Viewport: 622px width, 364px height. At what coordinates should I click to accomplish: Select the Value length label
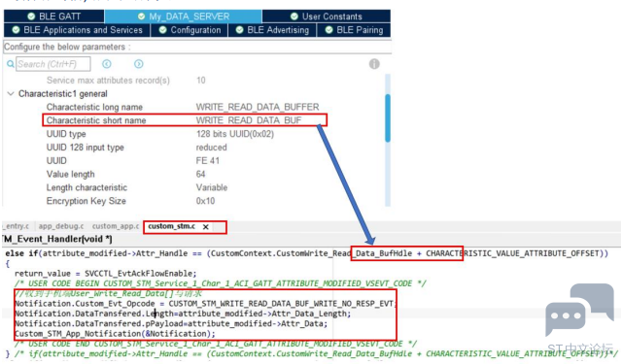coord(70,175)
